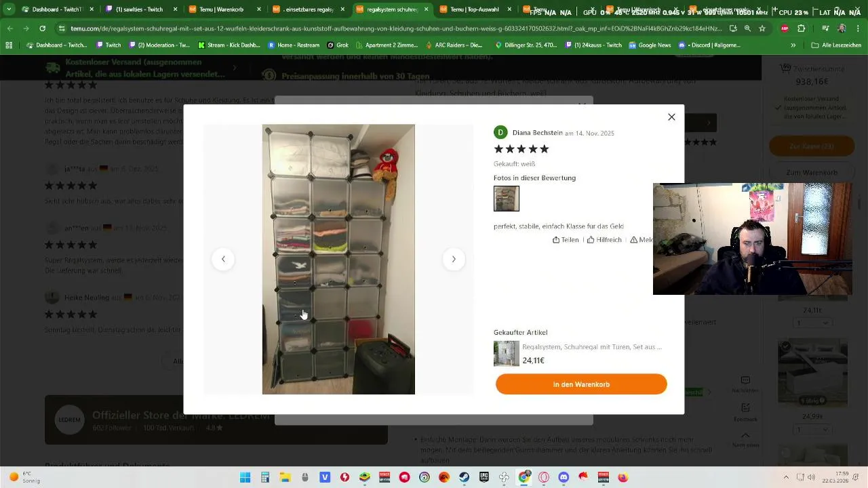
Task: Switch to sawlties - Twitch tab
Action: point(142,9)
